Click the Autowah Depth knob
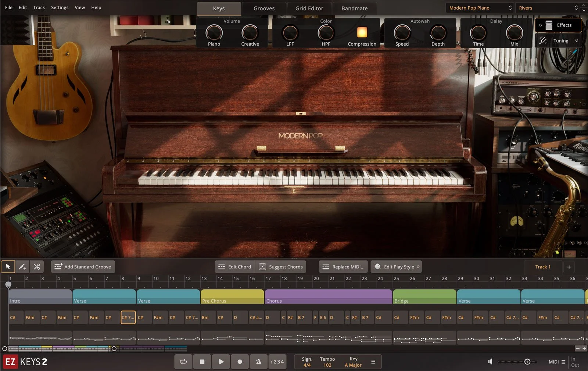588x371 pixels. click(438, 33)
